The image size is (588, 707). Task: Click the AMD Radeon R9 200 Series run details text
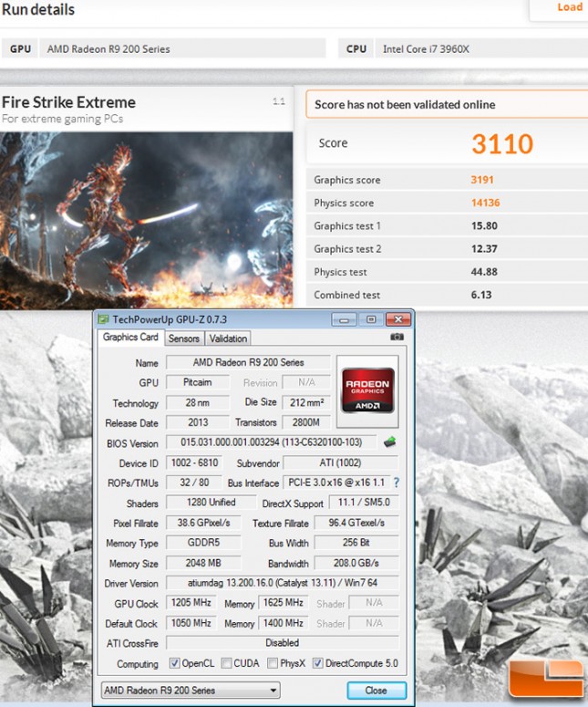tap(108, 49)
